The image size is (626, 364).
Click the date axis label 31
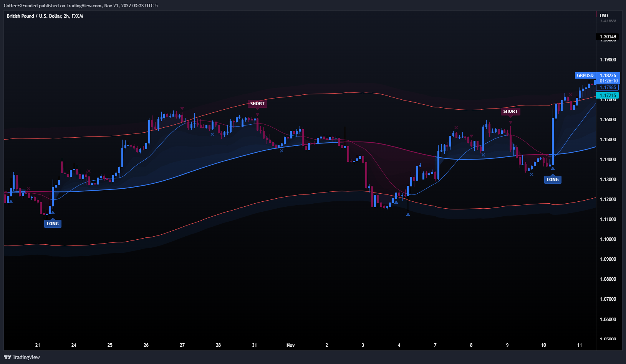point(254,345)
